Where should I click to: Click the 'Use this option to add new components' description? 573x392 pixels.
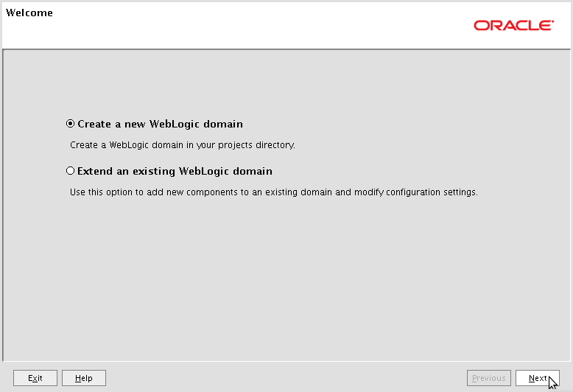pos(274,192)
